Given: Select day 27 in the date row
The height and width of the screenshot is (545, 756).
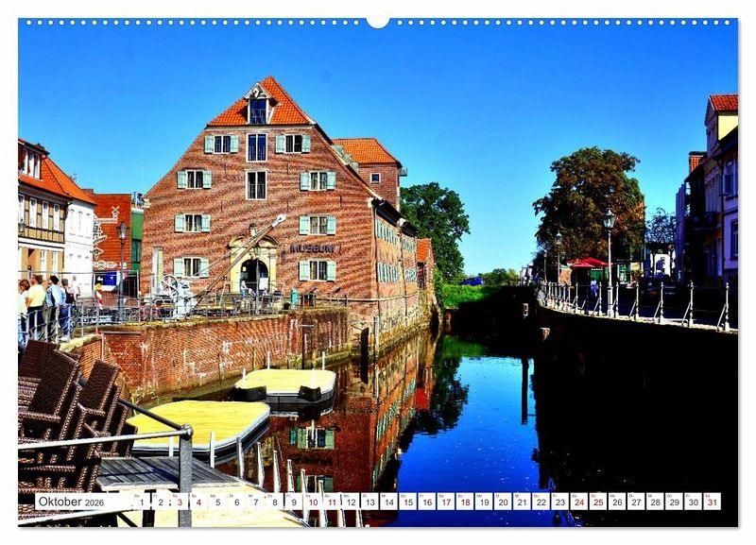Looking at the screenshot, I should click(636, 502).
